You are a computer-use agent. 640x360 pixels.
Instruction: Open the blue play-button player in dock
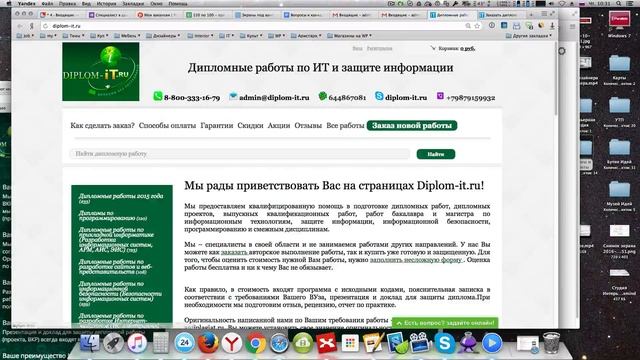pyautogui.click(x=492, y=343)
